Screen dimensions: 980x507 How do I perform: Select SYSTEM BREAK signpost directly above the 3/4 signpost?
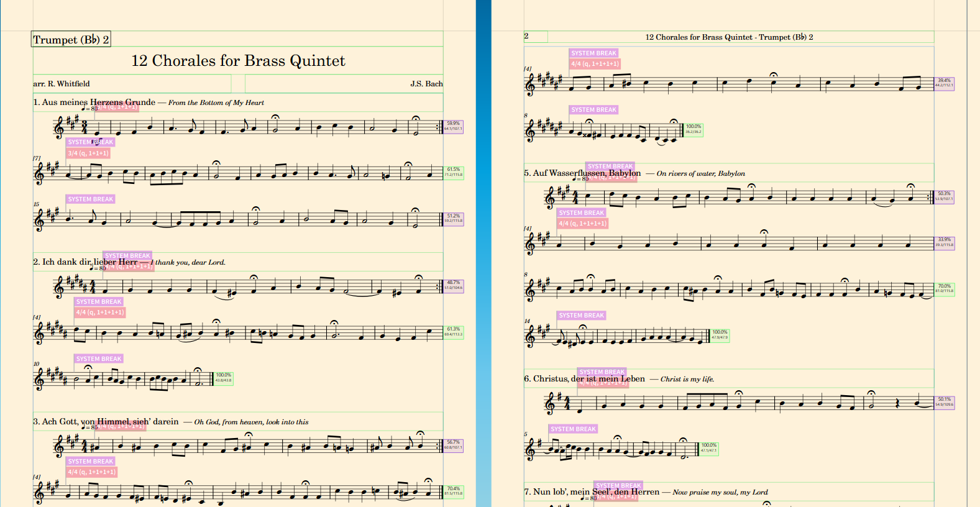(91, 142)
